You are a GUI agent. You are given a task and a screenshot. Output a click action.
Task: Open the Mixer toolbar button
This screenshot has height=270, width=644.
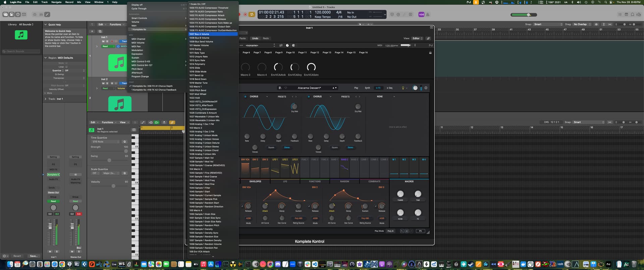point(41,14)
